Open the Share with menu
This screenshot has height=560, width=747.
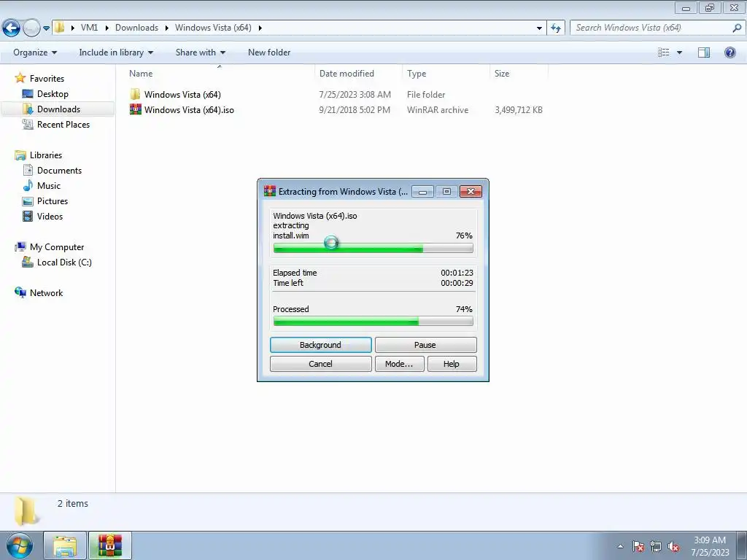tap(200, 52)
